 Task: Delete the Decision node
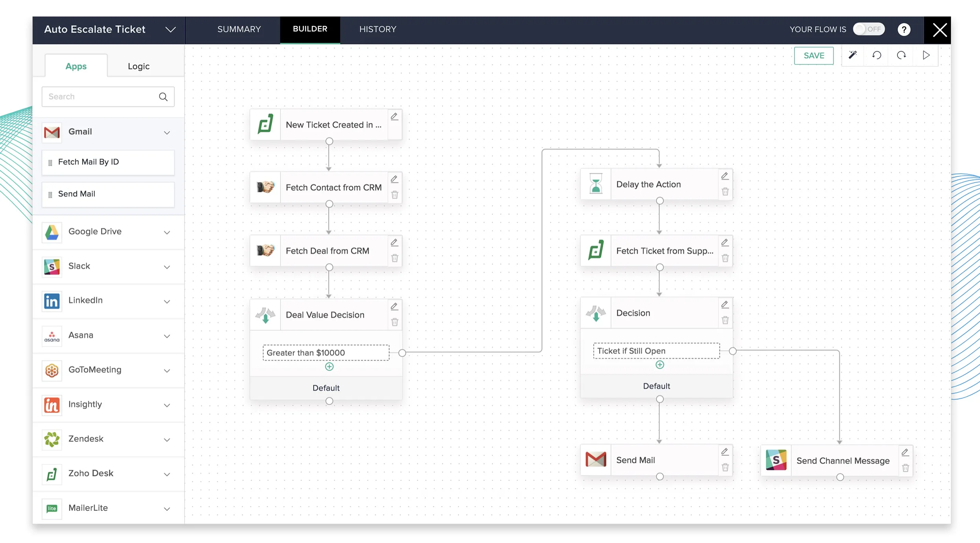coord(725,320)
